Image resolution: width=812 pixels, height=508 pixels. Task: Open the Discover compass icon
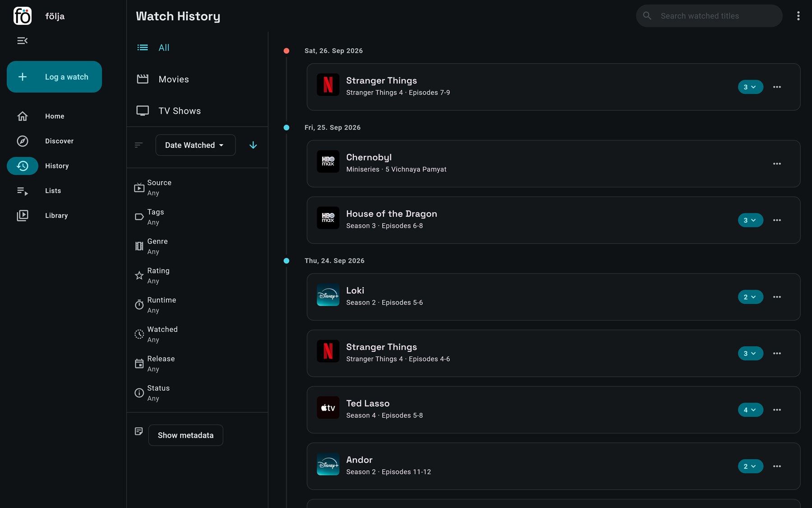pos(23,141)
